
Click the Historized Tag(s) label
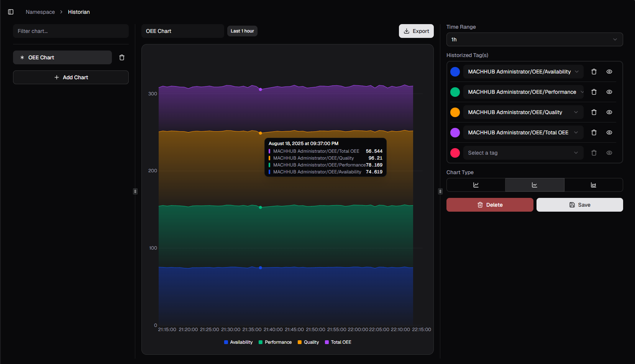pos(467,55)
